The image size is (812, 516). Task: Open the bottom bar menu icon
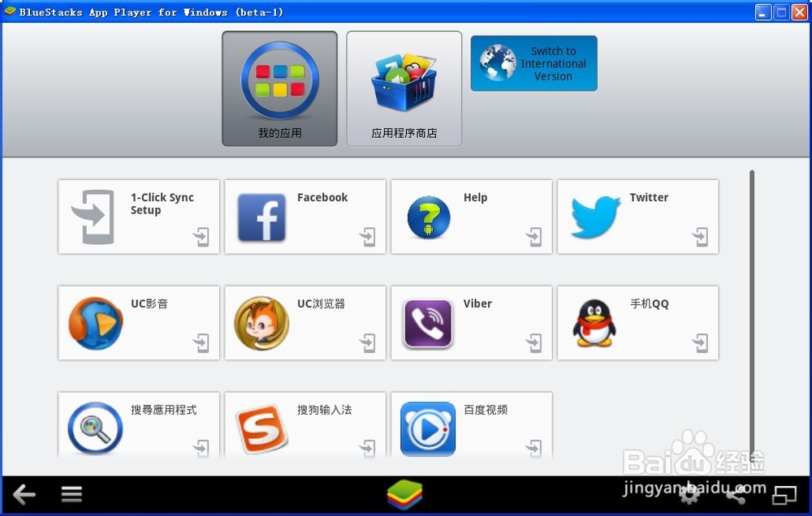point(71,494)
